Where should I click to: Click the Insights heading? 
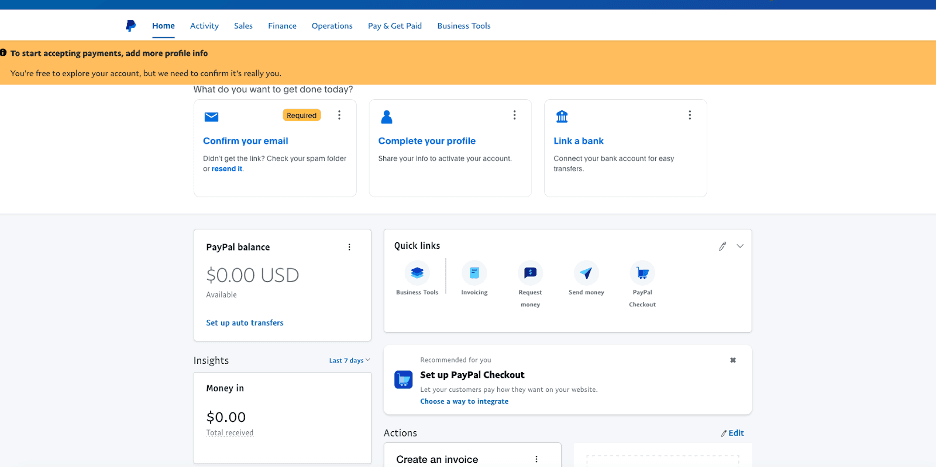point(211,361)
